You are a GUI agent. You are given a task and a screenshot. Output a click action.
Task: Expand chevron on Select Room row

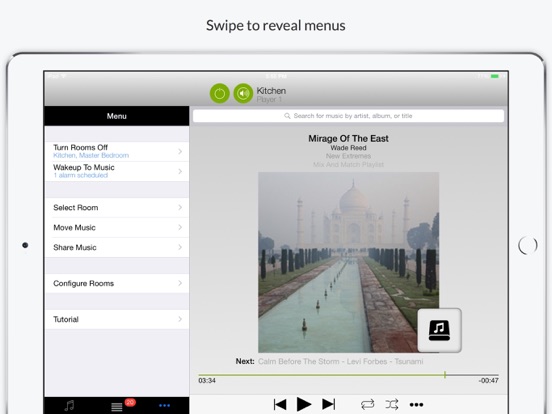[x=180, y=207]
